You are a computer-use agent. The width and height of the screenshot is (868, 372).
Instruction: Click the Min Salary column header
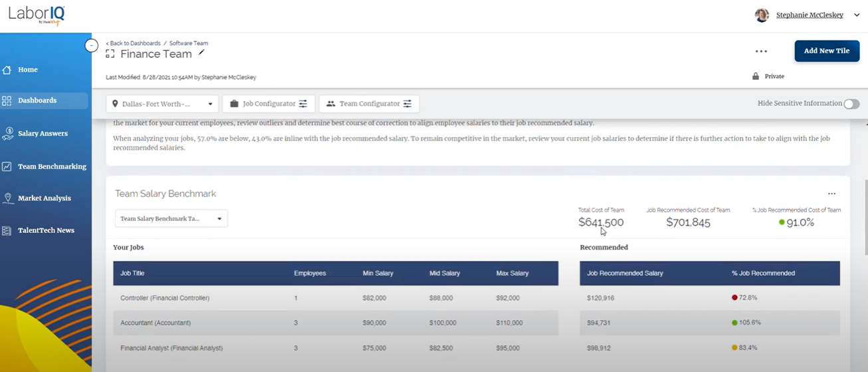pyautogui.click(x=378, y=274)
